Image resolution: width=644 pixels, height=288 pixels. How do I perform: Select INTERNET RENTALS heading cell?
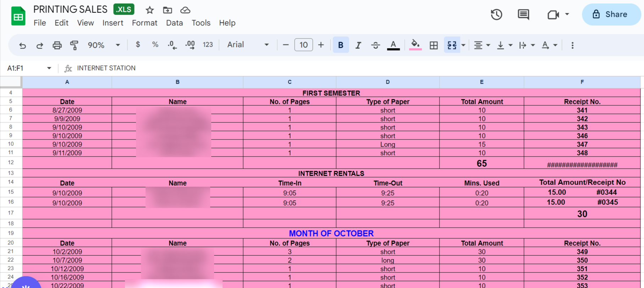coord(331,173)
